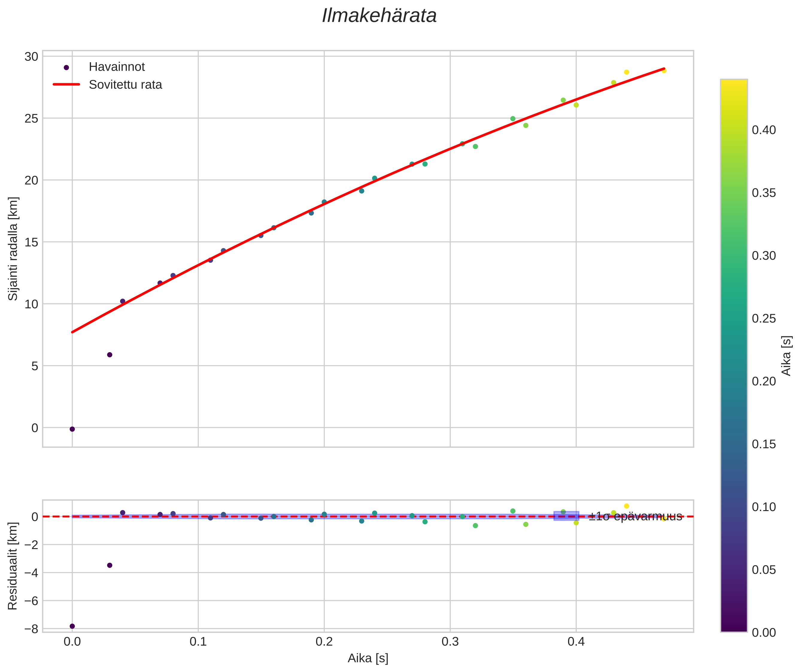Click the lowest residual point near -8
Viewport: 800px width, 672px height.
[x=72, y=626]
